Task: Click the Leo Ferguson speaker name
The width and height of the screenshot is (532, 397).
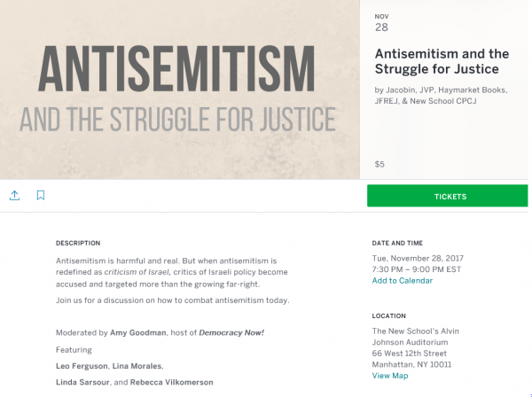Action: pos(82,366)
